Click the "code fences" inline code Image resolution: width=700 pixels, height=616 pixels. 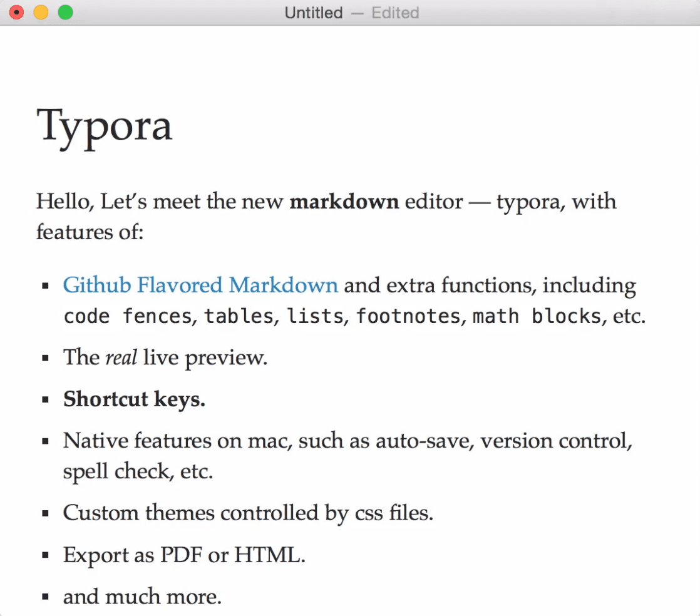[x=127, y=317]
